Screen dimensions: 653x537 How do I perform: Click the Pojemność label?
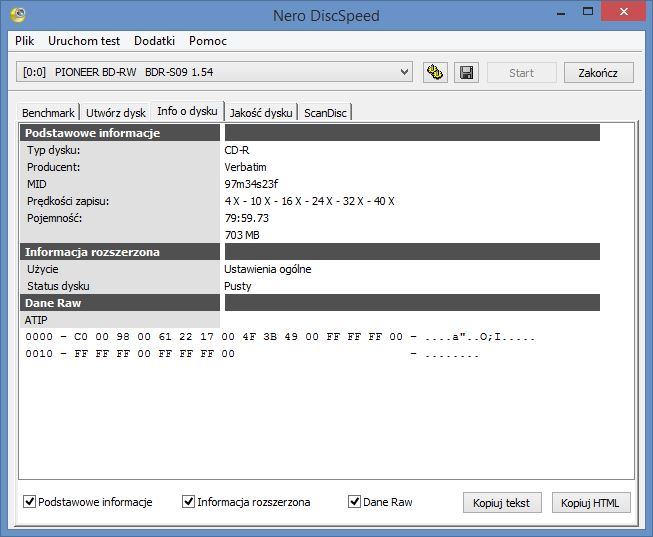pyautogui.click(x=55, y=218)
